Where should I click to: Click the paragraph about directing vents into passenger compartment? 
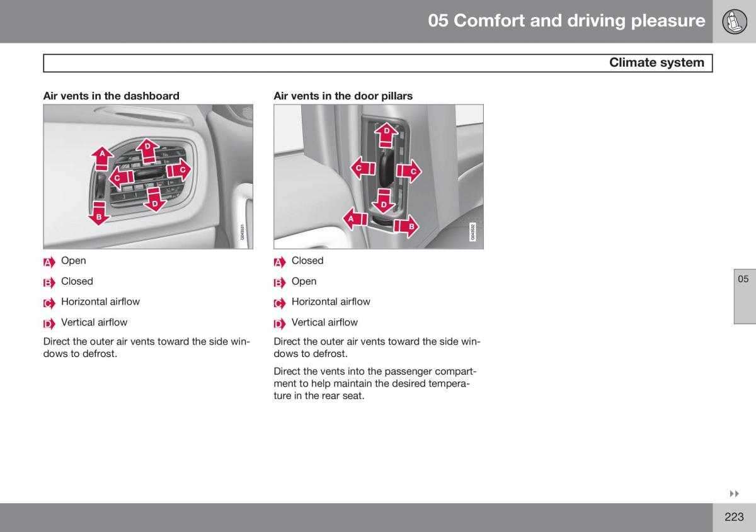pyautogui.click(x=374, y=384)
